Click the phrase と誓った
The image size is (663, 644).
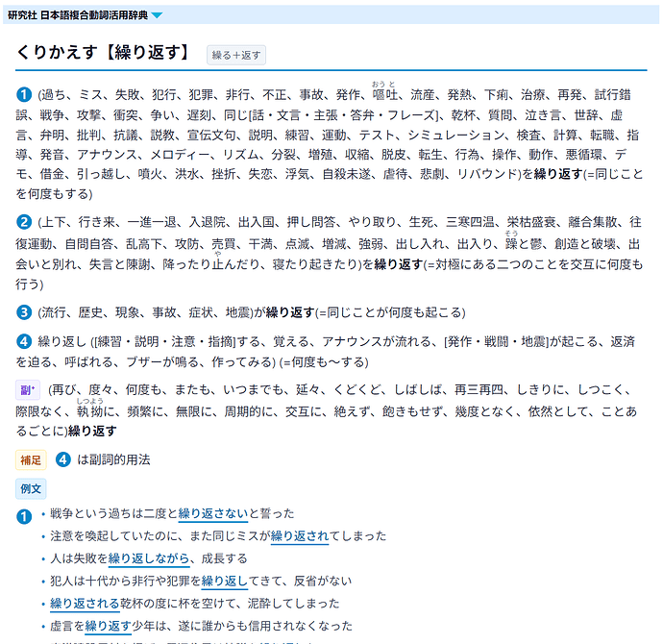[x=272, y=514]
